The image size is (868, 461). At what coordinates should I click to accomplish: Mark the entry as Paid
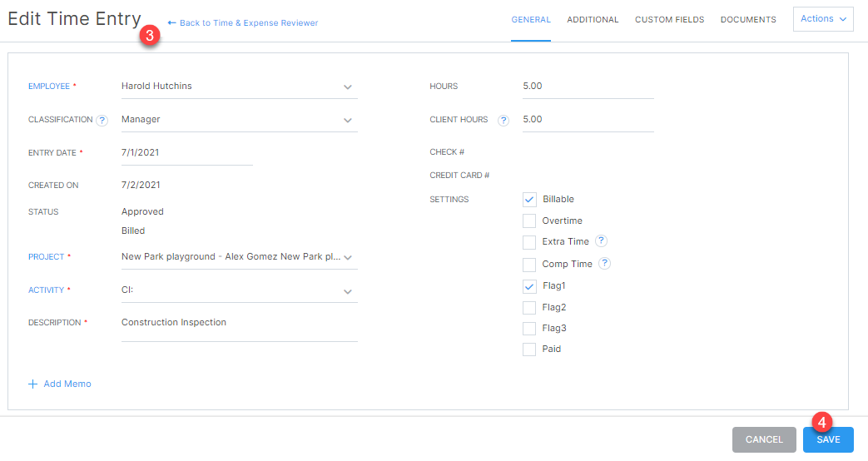pos(529,349)
